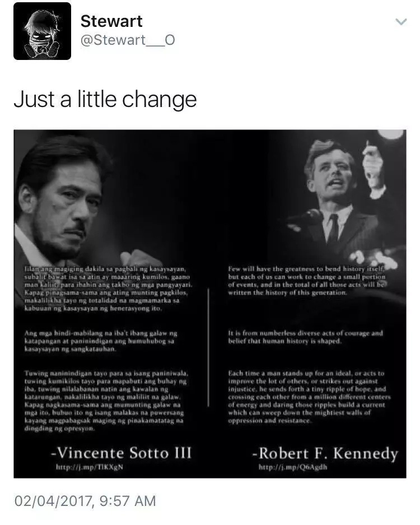Tap the "Tuwing naninindigan tayo" paragraph

[106, 401]
